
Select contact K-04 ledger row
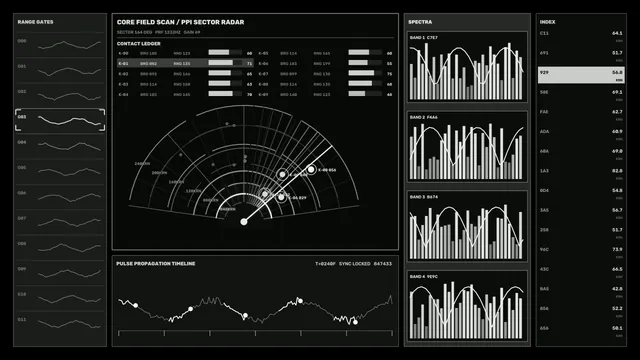185,94
